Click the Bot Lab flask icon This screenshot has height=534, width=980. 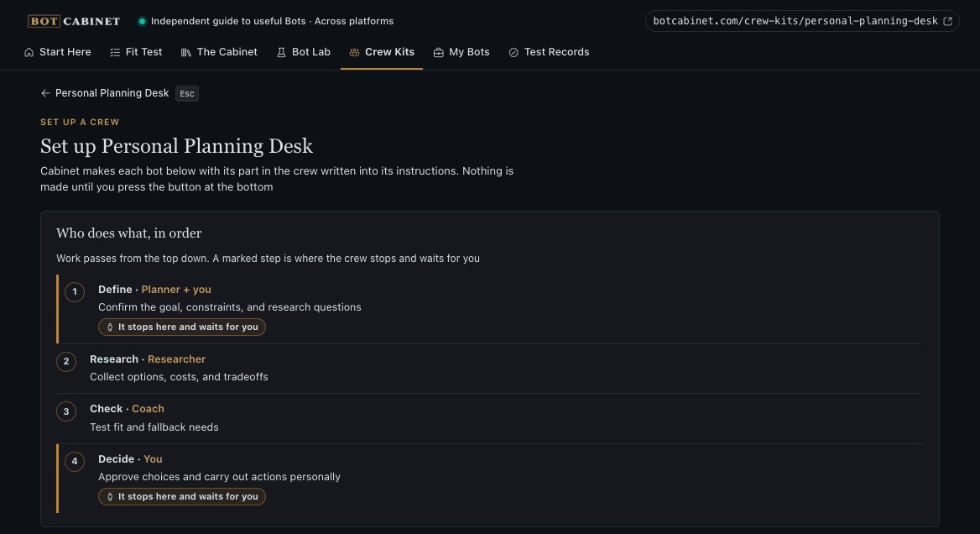pos(281,53)
